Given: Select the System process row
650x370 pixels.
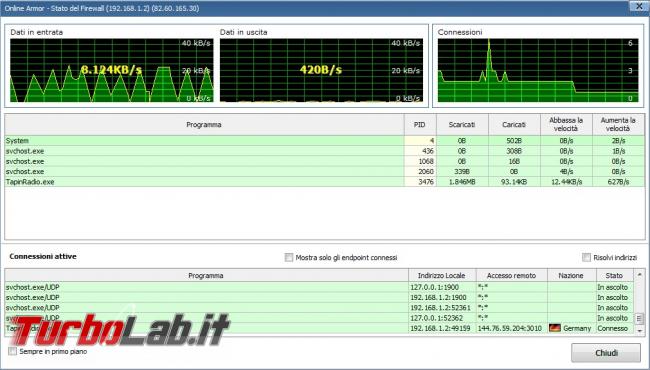Looking at the screenshot, I should click(325, 141).
